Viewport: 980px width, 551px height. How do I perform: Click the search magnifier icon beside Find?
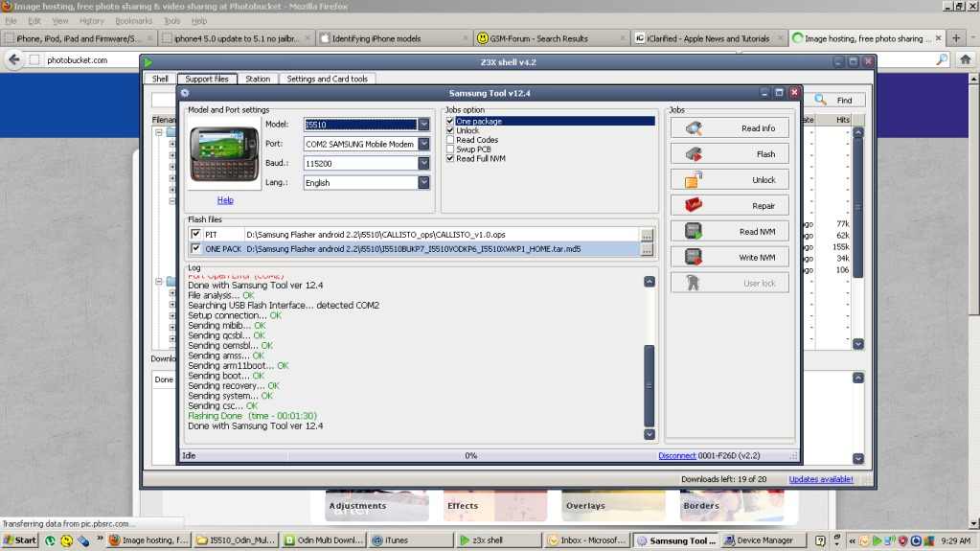pyautogui.click(x=821, y=100)
